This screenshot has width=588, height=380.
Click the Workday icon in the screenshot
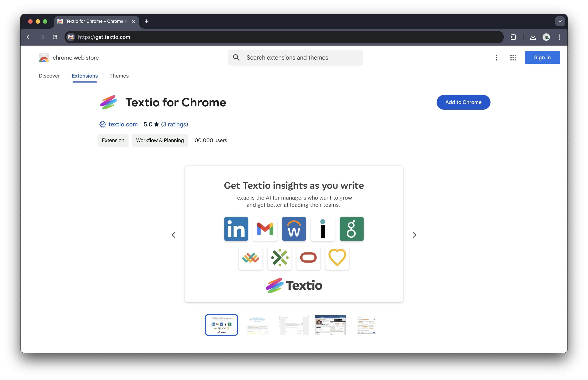click(294, 229)
